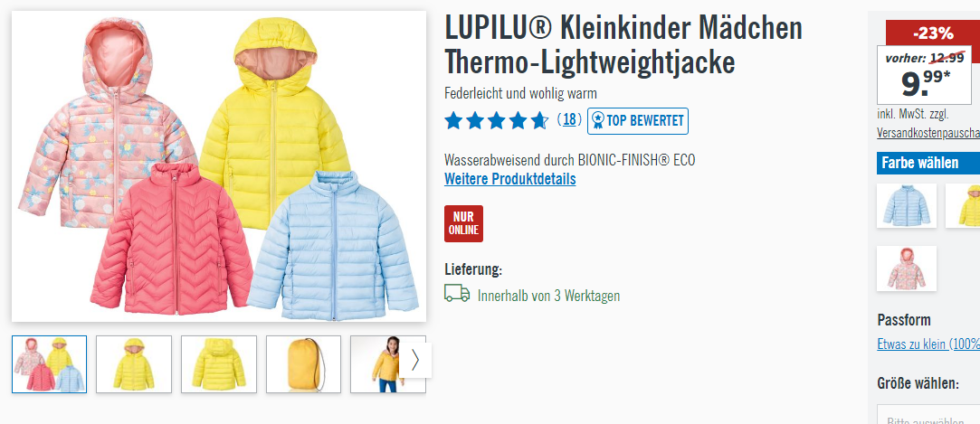Choose the yellow jacket color swatch
Image resolution: width=980 pixels, height=424 pixels.
point(963,205)
